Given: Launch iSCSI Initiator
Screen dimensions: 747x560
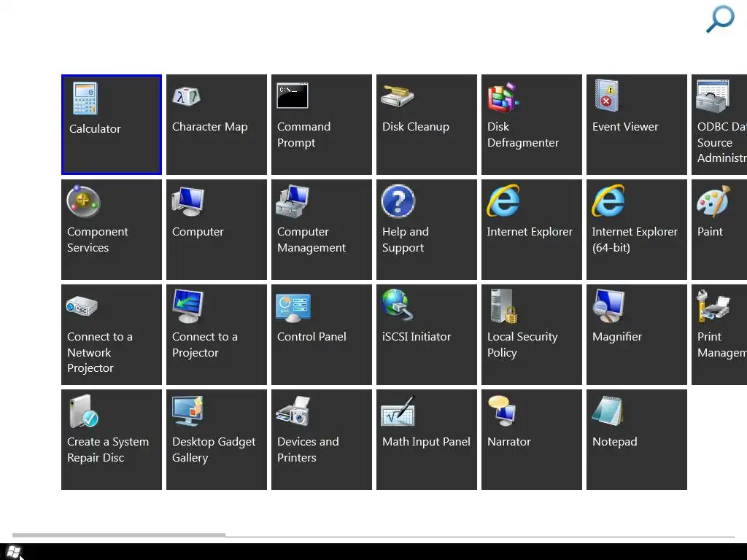Looking at the screenshot, I should pyautogui.click(x=427, y=335).
